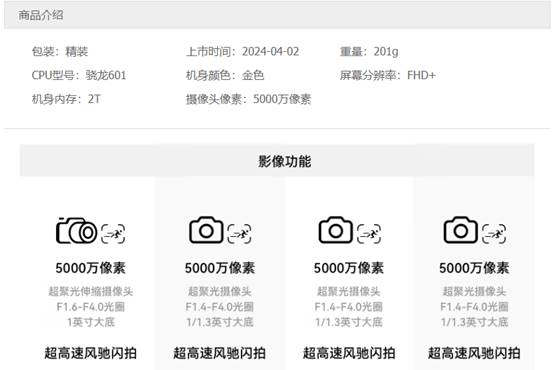Select the 重量：201g specification
The height and width of the screenshot is (370, 554).
[x=369, y=52]
